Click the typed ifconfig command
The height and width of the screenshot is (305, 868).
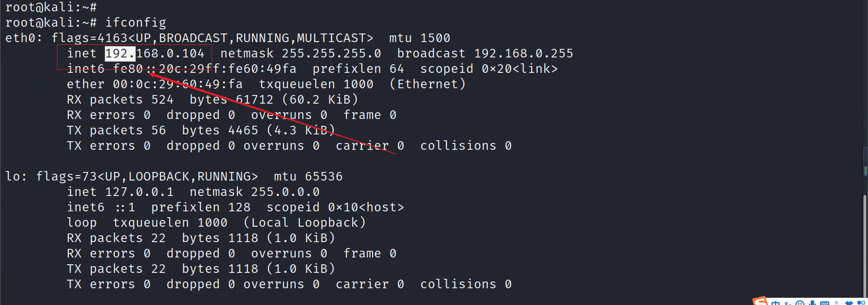(136, 23)
